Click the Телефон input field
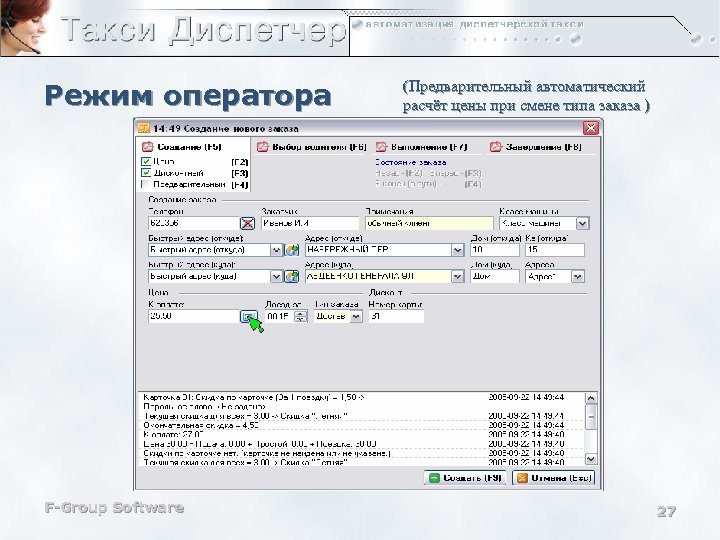The width and height of the screenshot is (720, 540). [x=194, y=224]
